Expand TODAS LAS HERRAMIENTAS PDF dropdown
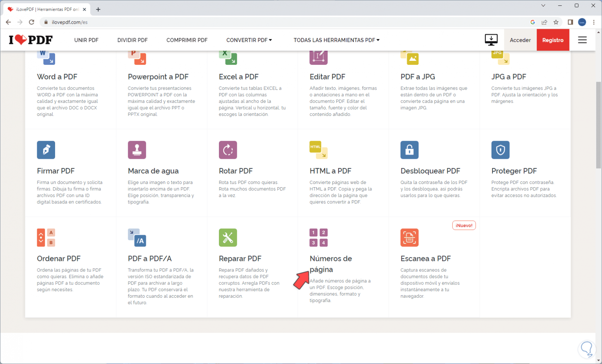This screenshot has width=602, height=364. [x=336, y=40]
